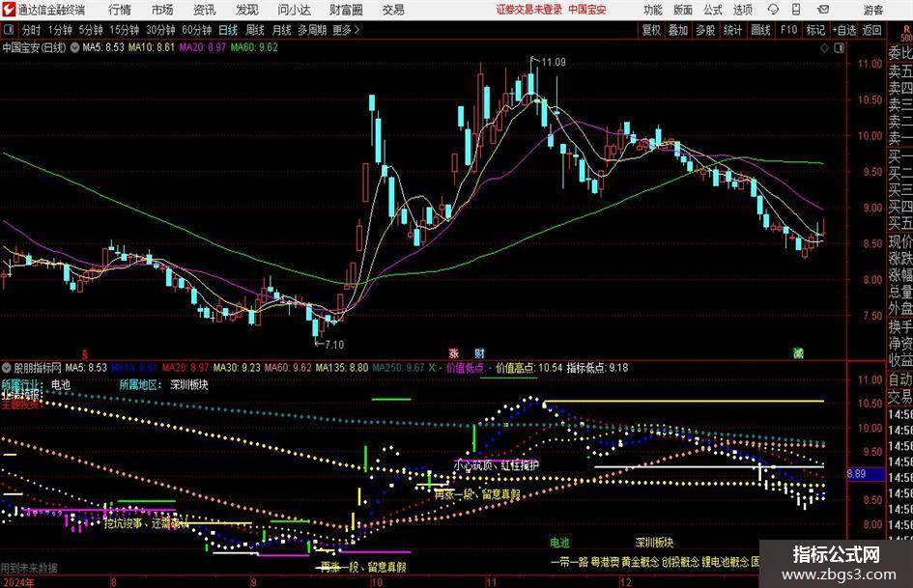The image size is (913, 588).
Task: Click the 自动 button in right sidebar
Action: (900, 379)
